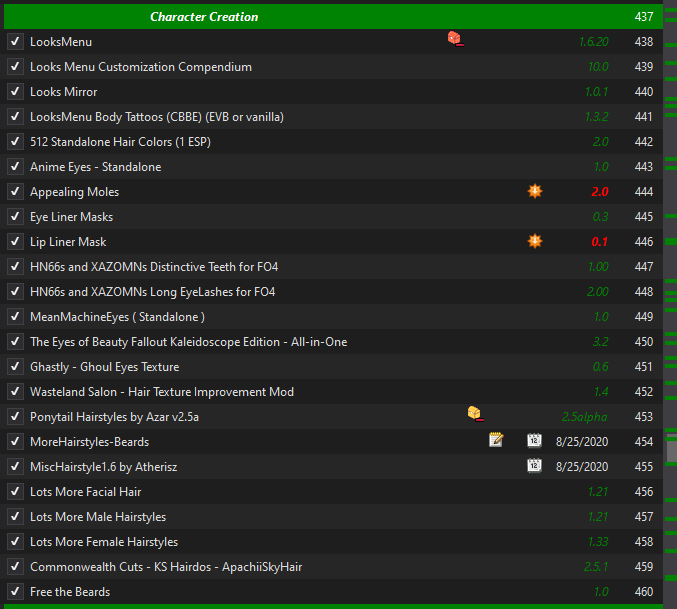Uncheck Lots More Male Hairstyles checkbox
The image size is (677, 609).
[x=15, y=517]
